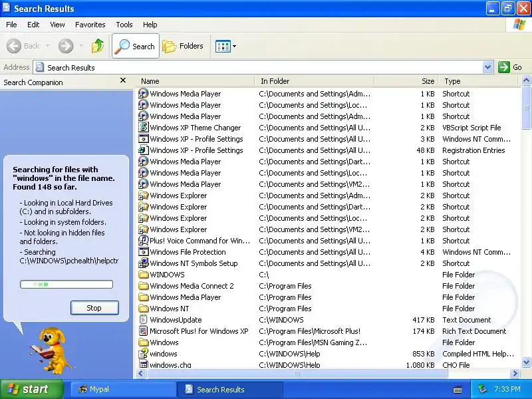Open the Edit menu
This screenshot has height=399, width=532.
tap(33, 25)
